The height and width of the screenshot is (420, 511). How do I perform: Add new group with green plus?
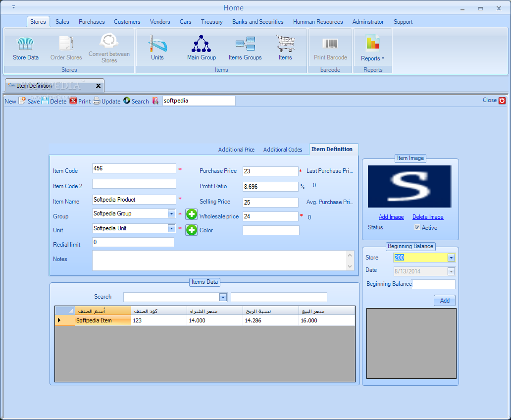pos(192,214)
